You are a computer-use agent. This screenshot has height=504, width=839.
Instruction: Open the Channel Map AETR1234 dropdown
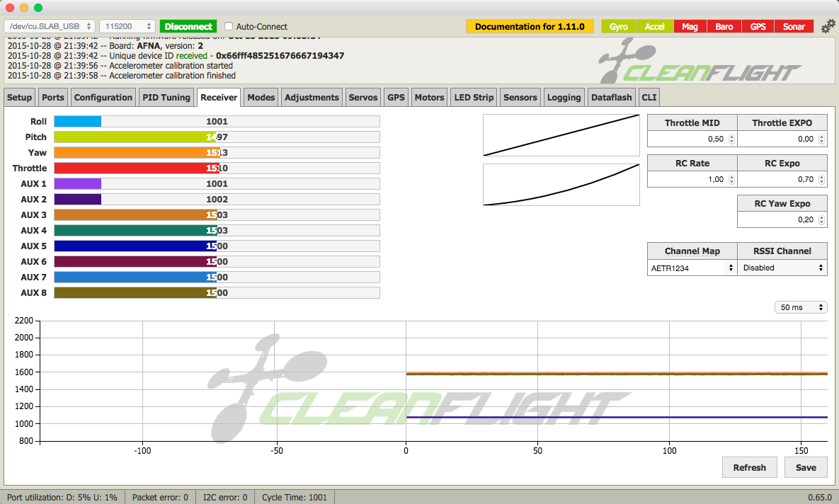(x=692, y=268)
